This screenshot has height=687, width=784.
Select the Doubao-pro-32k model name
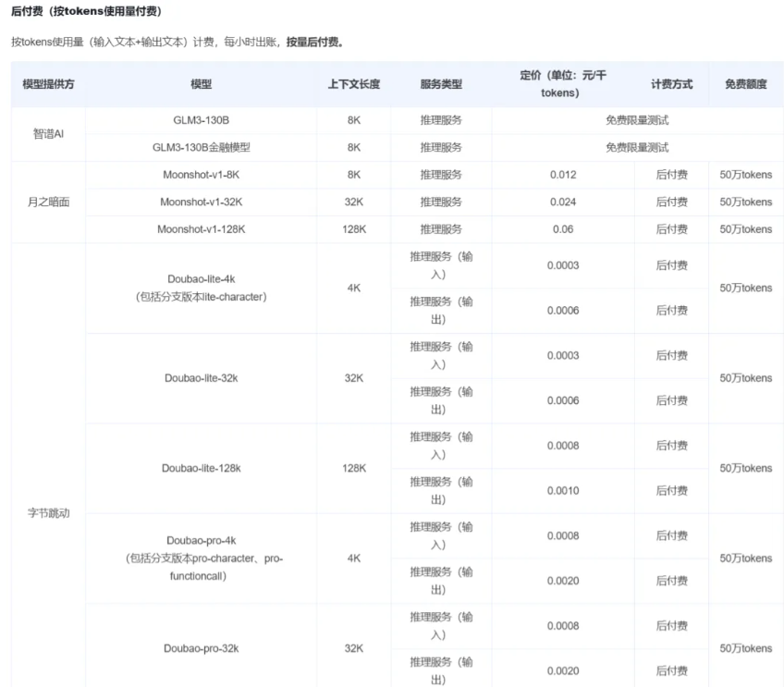[202, 648]
